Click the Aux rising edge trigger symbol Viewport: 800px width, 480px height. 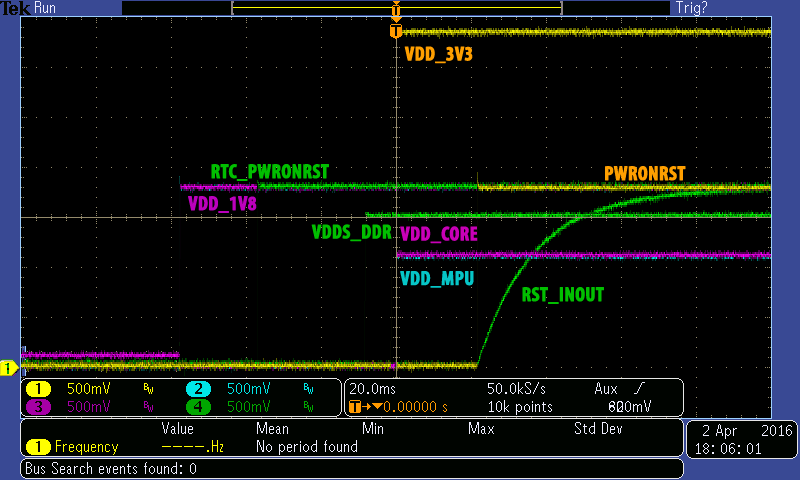point(639,389)
